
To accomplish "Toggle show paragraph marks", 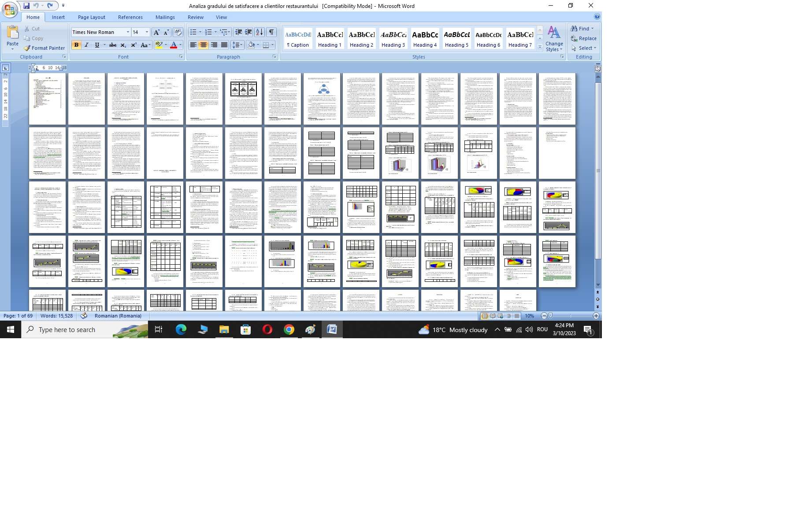I will pyautogui.click(x=271, y=32).
